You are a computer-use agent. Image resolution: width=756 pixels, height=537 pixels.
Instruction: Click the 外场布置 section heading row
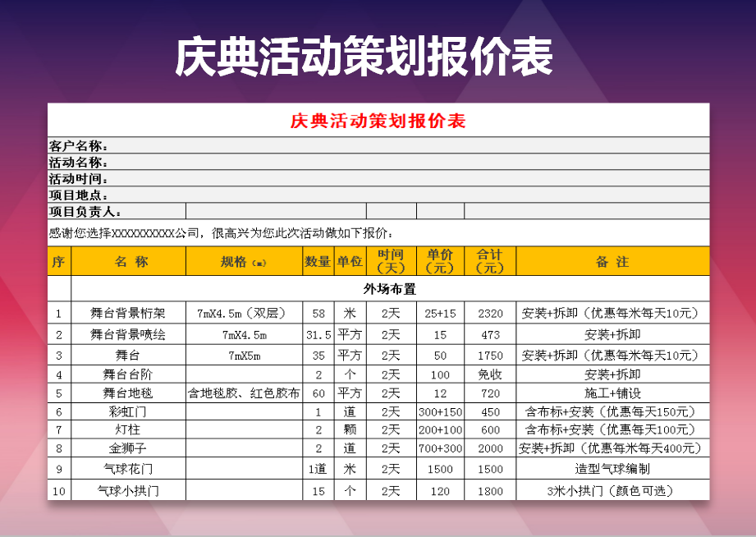click(x=390, y=289)
